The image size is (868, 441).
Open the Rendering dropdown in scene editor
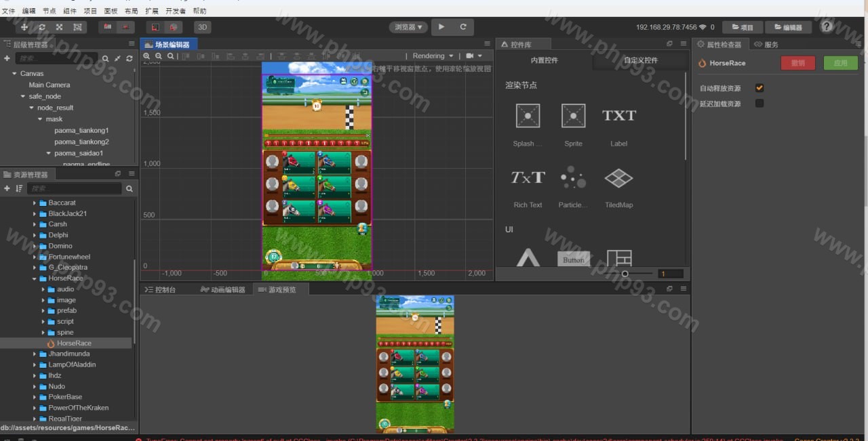[433, 56]
